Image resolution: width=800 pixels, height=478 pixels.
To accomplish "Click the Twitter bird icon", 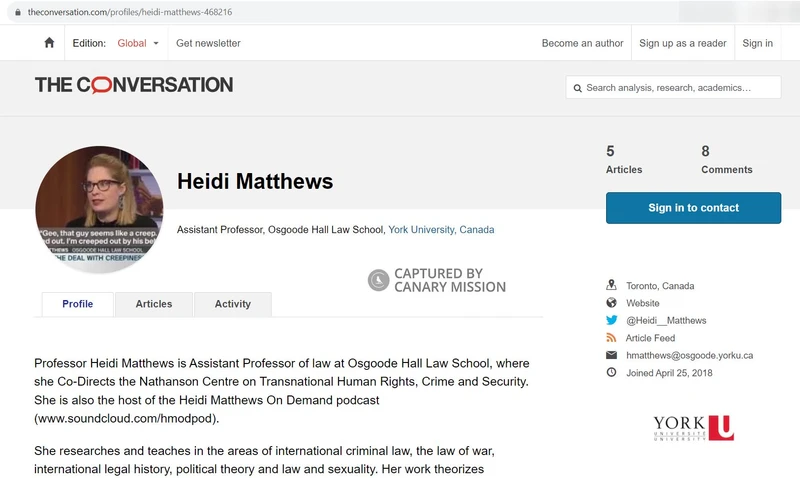I will tap(611, 320).
